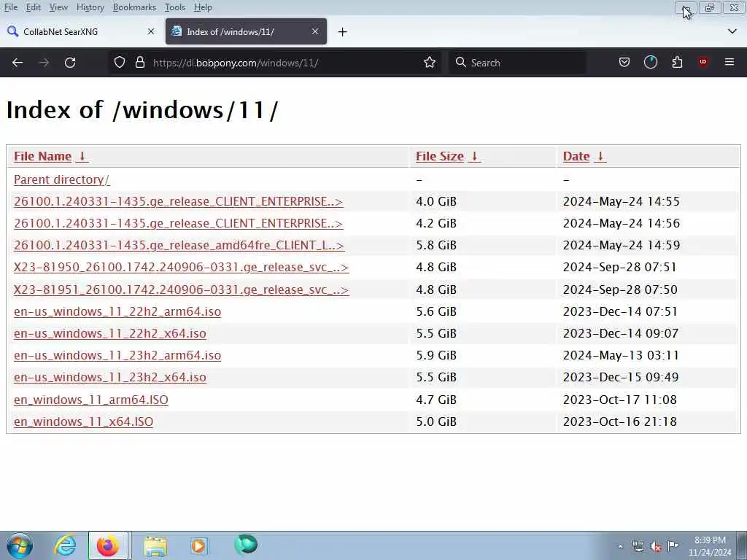Select the date 2024-May-13 03:11
This screenshot has width=747, height=560.
(x=621, y=355)
